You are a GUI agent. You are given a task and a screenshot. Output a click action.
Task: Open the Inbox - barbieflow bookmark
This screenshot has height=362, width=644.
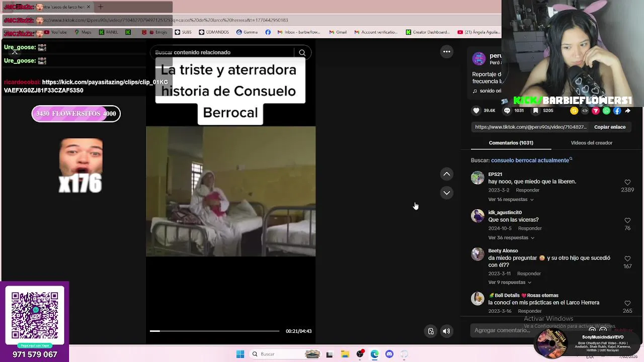point(298,32)
